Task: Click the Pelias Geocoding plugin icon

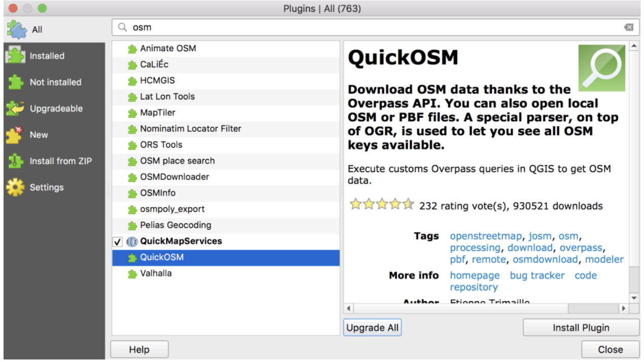Action: coord(132,225)
